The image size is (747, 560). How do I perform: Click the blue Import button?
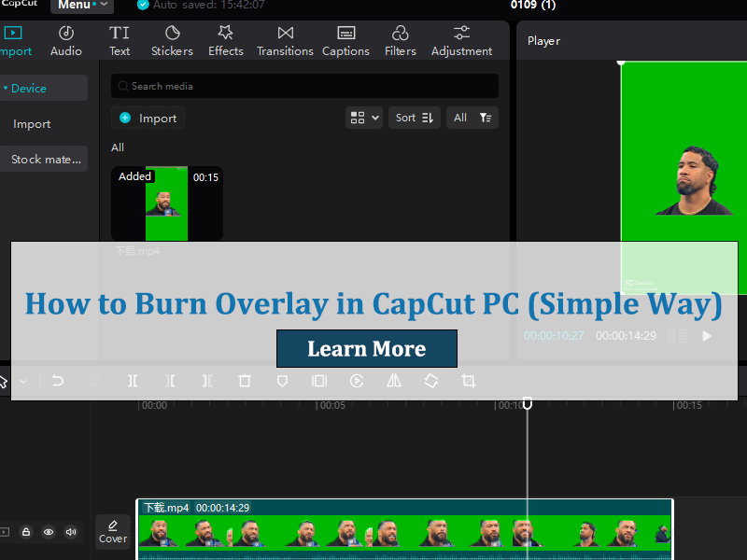pos(148,118)
